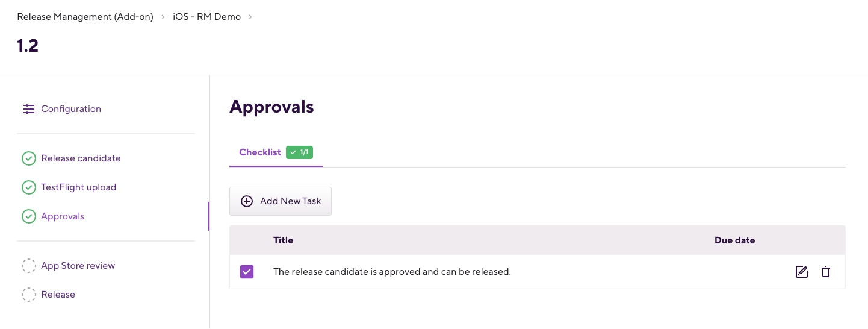Select the Release stage in sidebar
The image size is (868, 329).
coord(58,295)
